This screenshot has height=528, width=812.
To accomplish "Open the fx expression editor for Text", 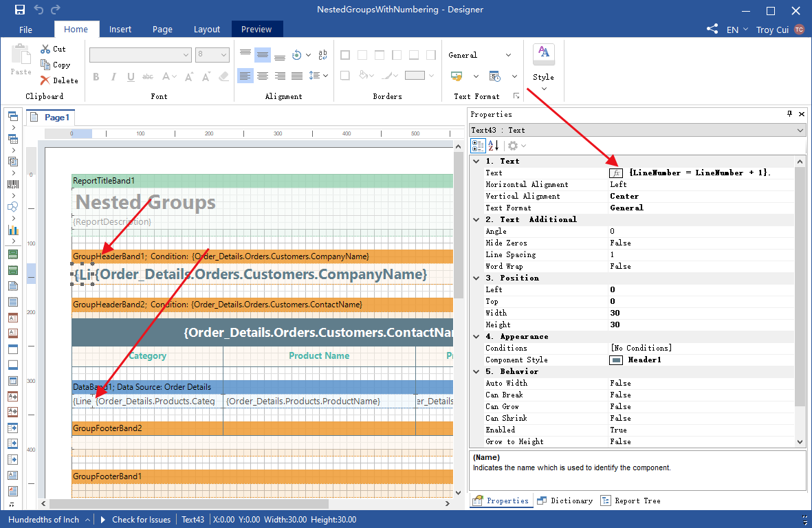I will 617,173.
